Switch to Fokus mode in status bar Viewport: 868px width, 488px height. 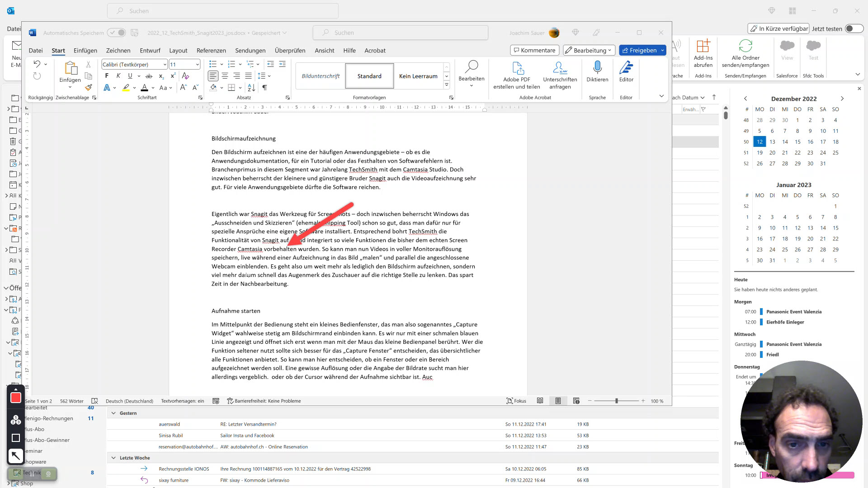[516, 401]
